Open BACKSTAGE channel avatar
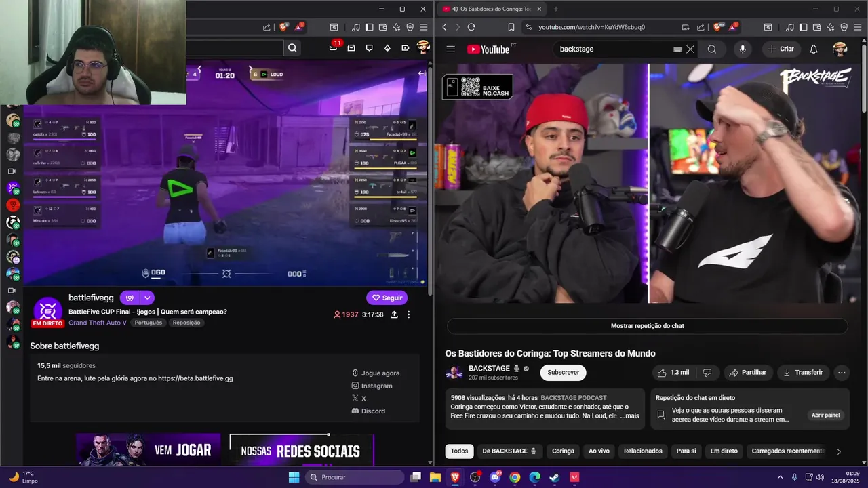868x488 pixels. tap(454, 373)
